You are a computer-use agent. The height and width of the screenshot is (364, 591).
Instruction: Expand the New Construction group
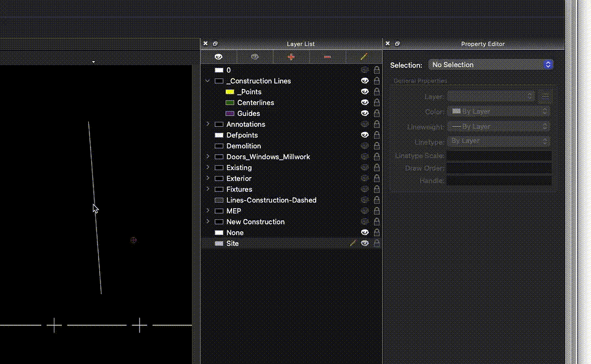208,222
